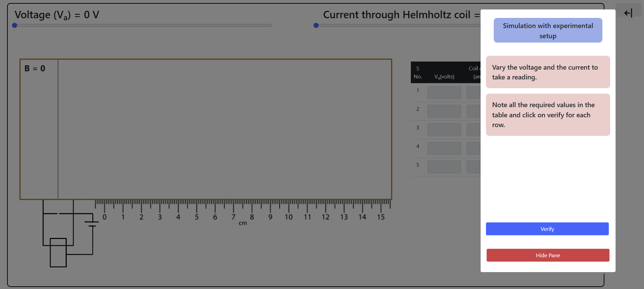Viewport: 644px width, 289px height.
Task: Click row 3 coil current input field
Action: click(x=473, y=130)
